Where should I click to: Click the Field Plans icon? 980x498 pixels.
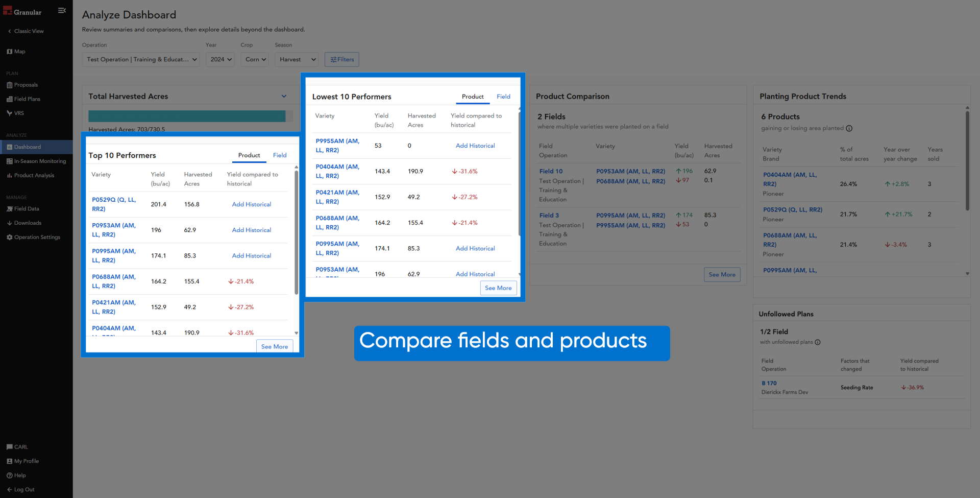9,99
